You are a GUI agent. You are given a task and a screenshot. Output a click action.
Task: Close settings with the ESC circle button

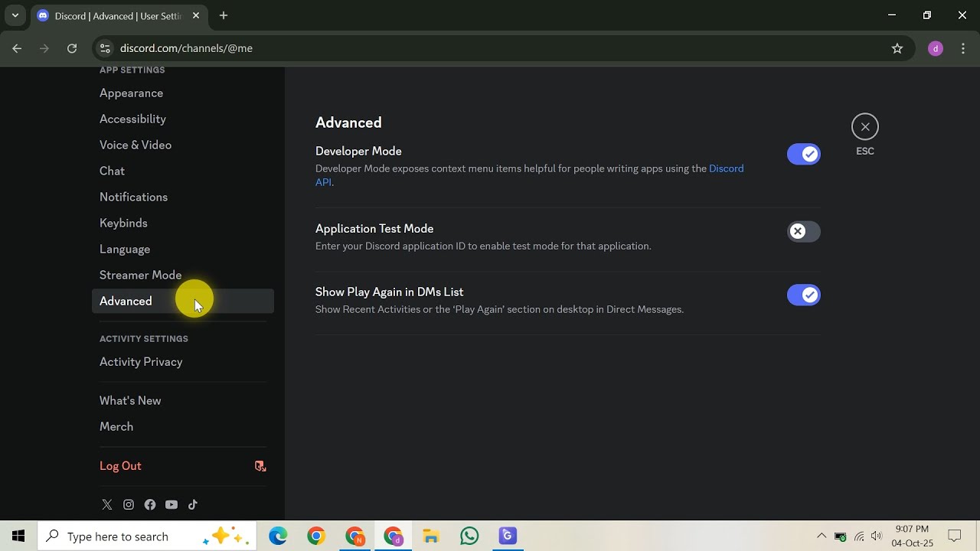coord(865,127)
